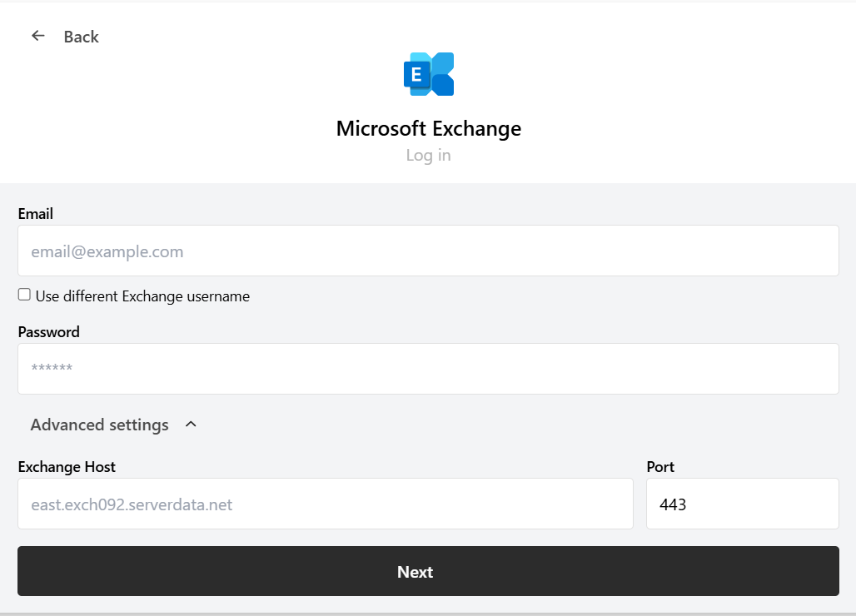
Task: Tick the different Exchange username checkbox
Action: (x=24, y=295)
